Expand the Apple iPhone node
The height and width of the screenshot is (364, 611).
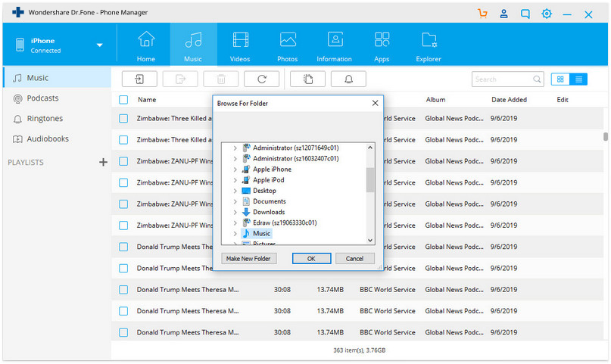[235, 170]
